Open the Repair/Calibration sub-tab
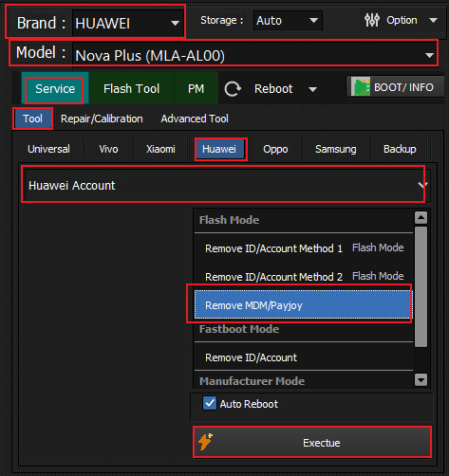 point(102,119)
